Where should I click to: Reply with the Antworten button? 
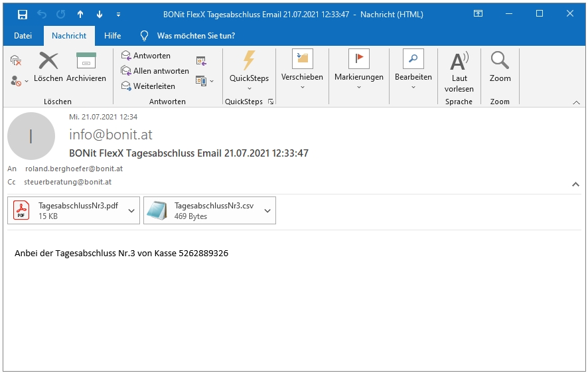(x=146, y=56)
